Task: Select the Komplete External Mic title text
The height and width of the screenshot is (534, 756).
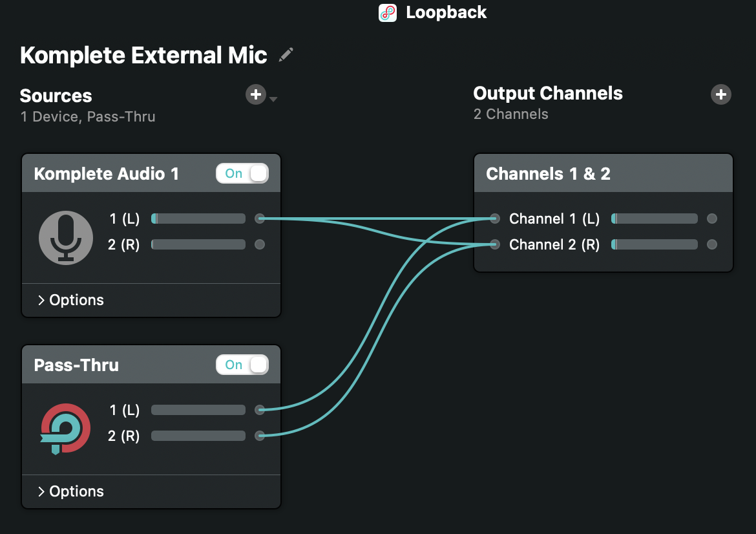Action: pyautogui.click(x=143, y=55)
